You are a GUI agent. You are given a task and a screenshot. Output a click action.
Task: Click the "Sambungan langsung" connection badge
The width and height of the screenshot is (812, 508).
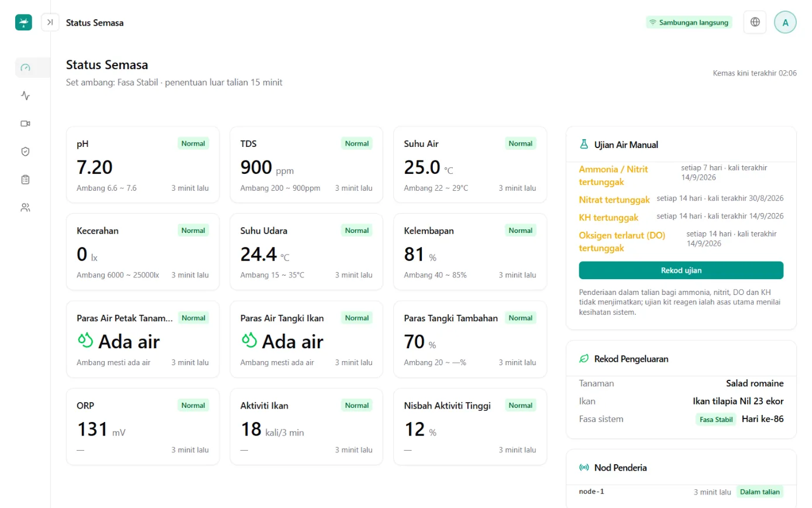click(689, 22)
